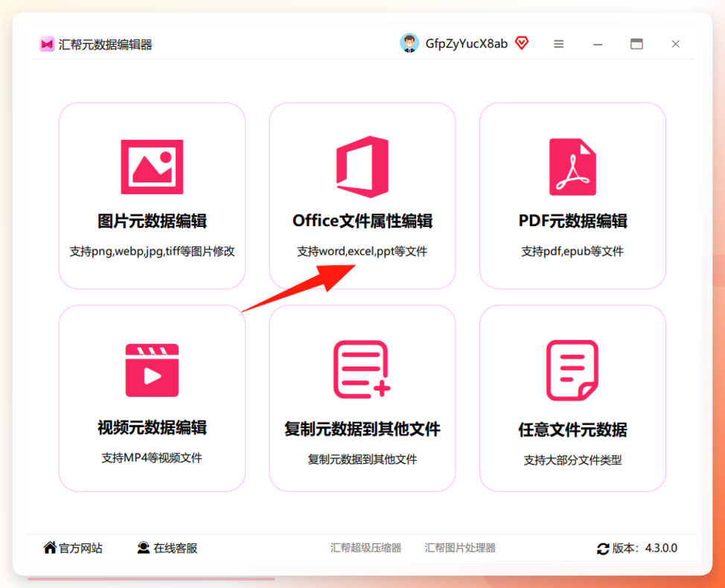
Task: Open the 汇帮图片处理器 link
Action: click(x=460, y=548)
